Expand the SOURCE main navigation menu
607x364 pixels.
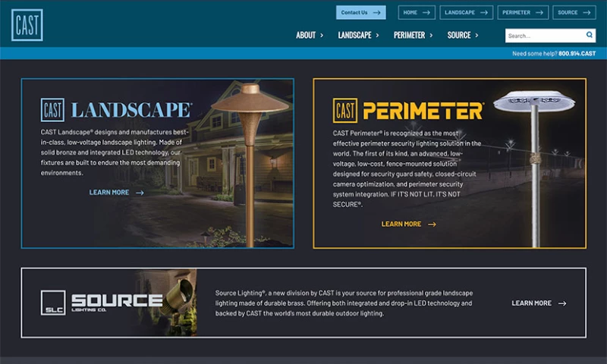point(463,35)
